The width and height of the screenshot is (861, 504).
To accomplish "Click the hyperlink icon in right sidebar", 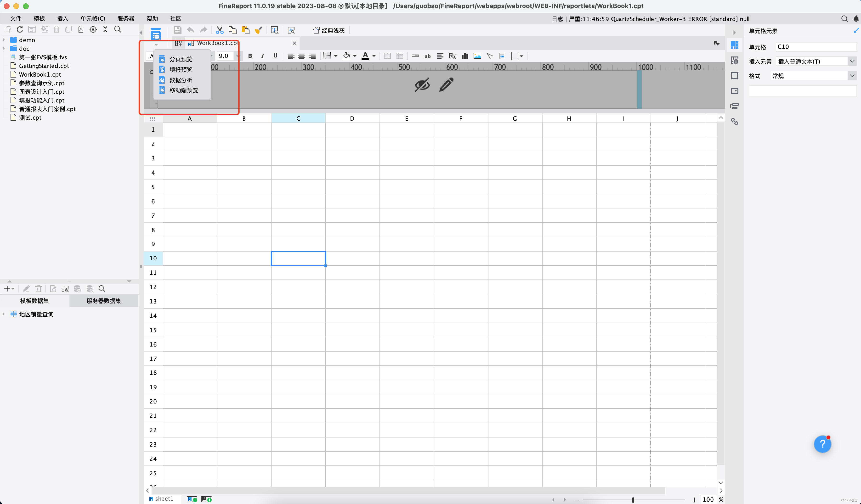I will coord(734,122).
